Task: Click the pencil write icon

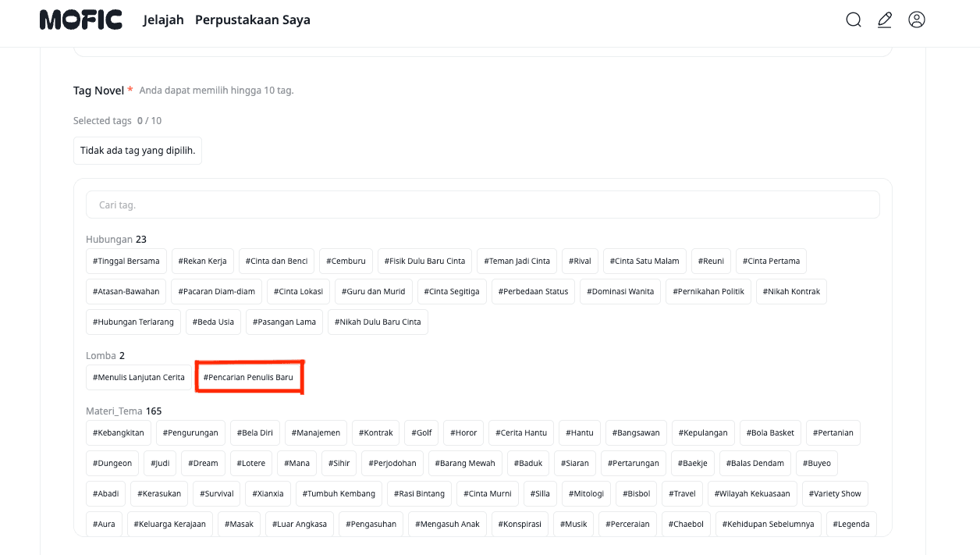Action: tap(884, 20)
